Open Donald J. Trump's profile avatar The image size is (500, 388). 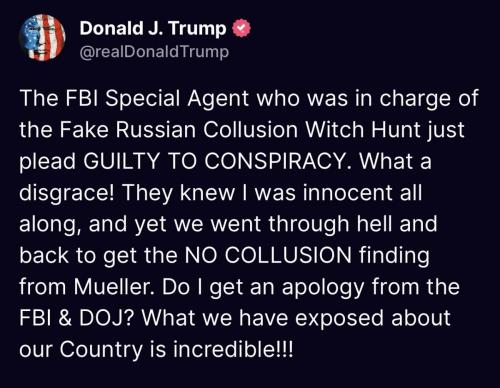pyautogui.click(x=42, y=37)
